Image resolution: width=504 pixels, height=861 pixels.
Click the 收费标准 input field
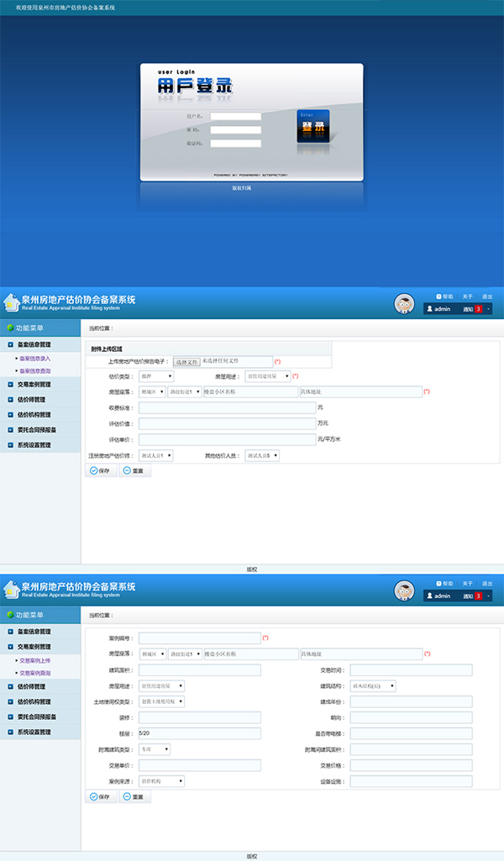[227, 407]
